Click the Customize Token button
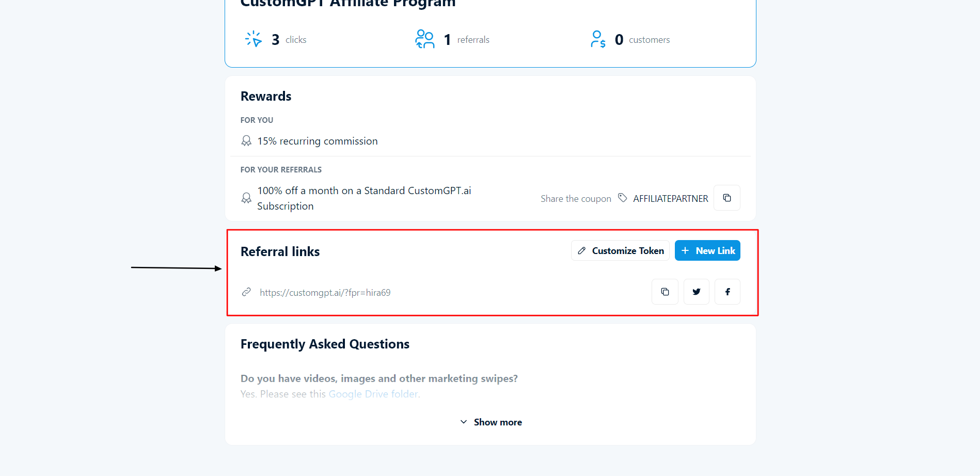Image resolution: width=980 pixels, height=476 pixels. 620,250
